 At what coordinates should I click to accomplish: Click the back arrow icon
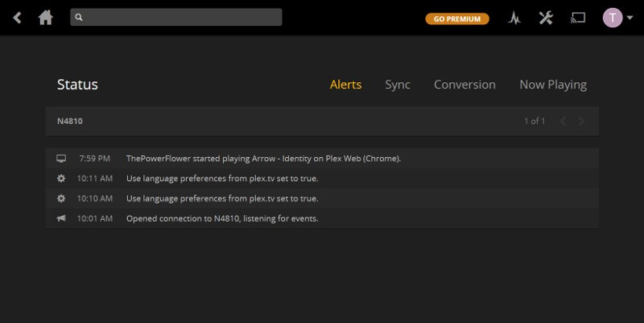(x=17, y=18)
